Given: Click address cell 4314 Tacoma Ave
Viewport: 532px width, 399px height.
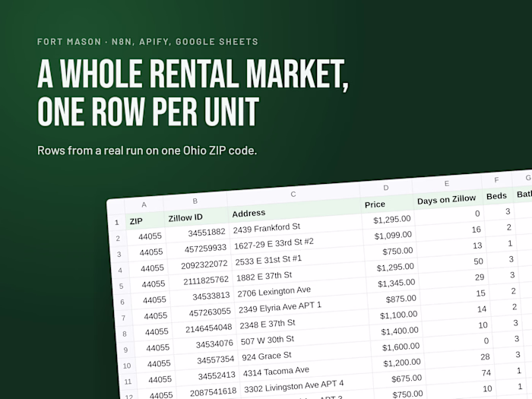Looking at the screenshot, I should [x=306, y=370].
